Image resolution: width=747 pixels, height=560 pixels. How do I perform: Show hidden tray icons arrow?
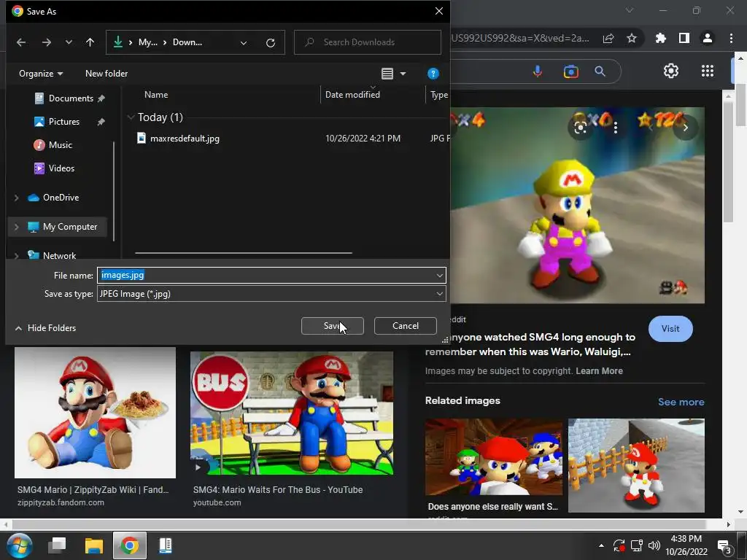tap(601, 545)
